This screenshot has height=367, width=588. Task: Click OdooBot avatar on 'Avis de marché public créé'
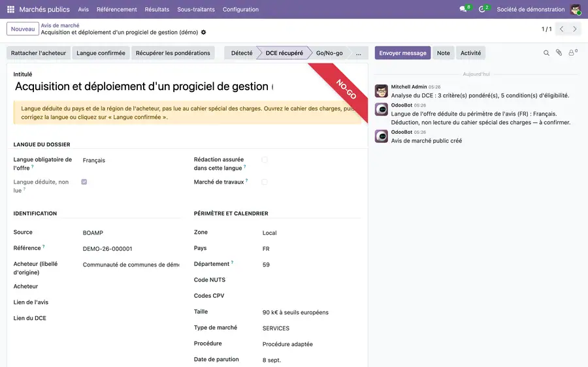tap(382, 136)
